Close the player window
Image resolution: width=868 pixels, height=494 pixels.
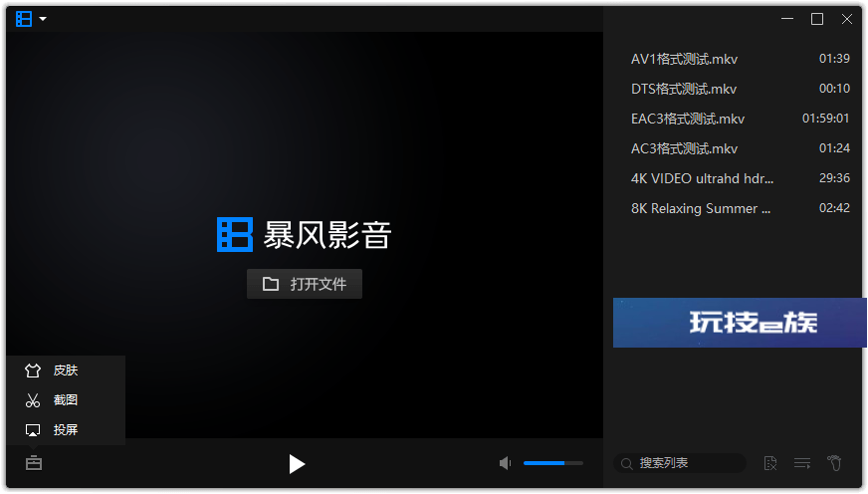click(847, 19)
